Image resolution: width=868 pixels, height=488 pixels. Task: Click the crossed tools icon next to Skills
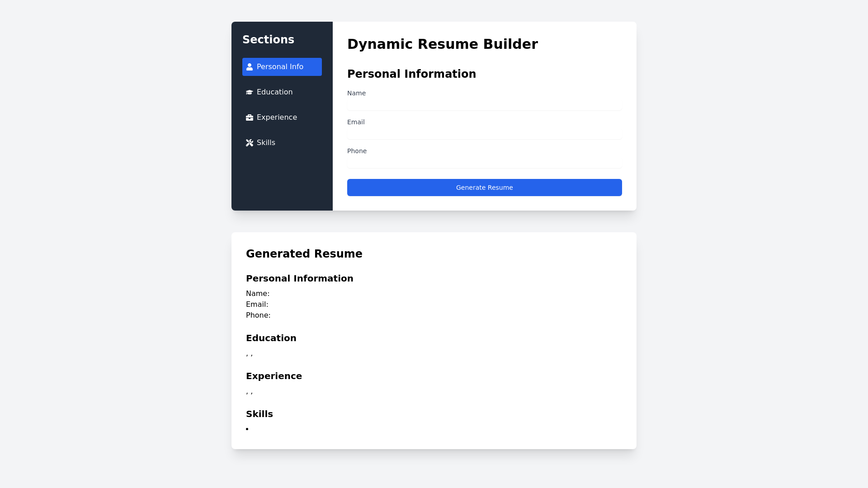pos(250,142)
